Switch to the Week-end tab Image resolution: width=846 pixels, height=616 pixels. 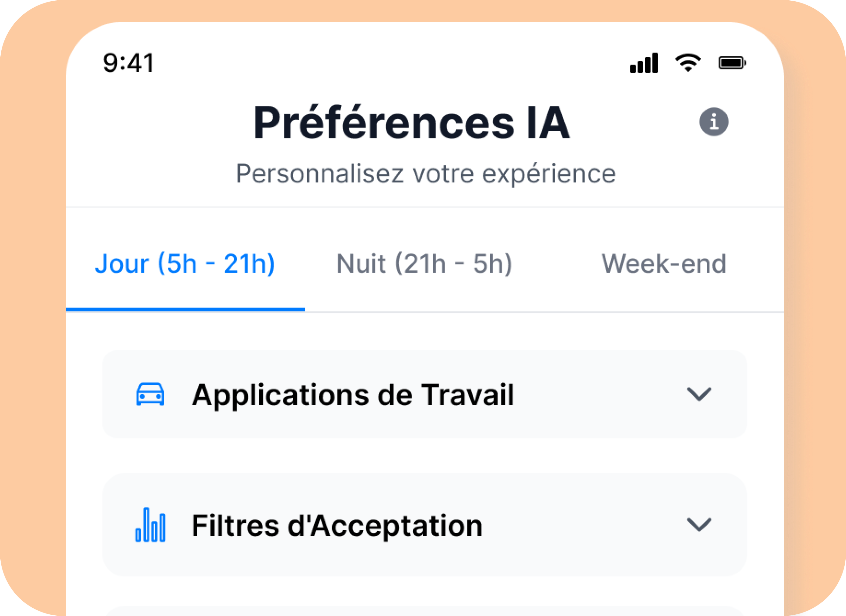[x=664, y=264]
